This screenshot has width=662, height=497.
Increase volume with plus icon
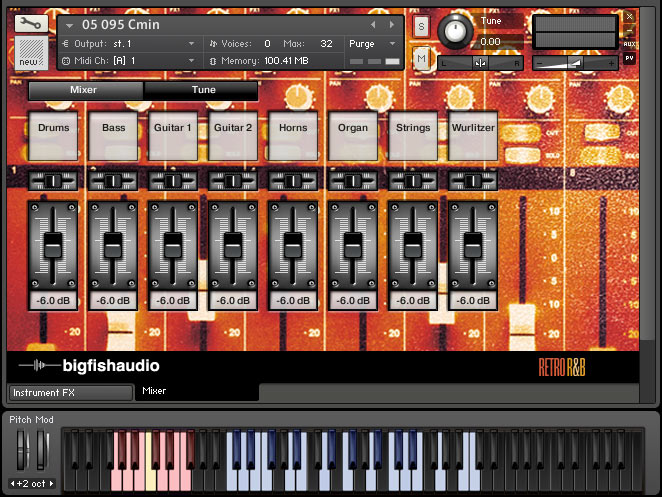click(611, 64)
